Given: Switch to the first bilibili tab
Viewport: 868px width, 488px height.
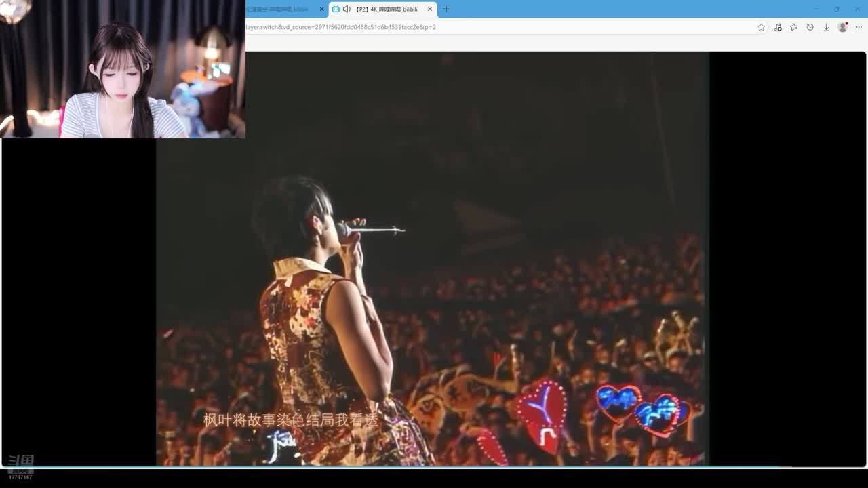Looking at the screenshot, I should 278,9.
